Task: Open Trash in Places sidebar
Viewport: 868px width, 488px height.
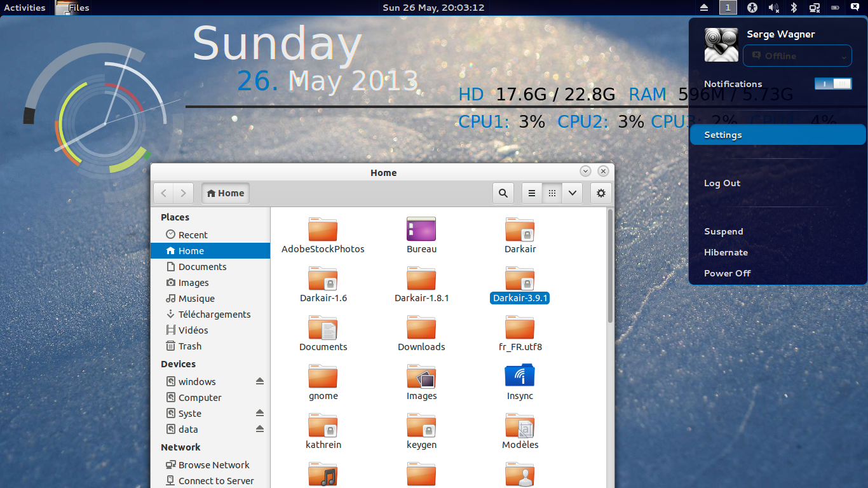Action: [210, 346]
